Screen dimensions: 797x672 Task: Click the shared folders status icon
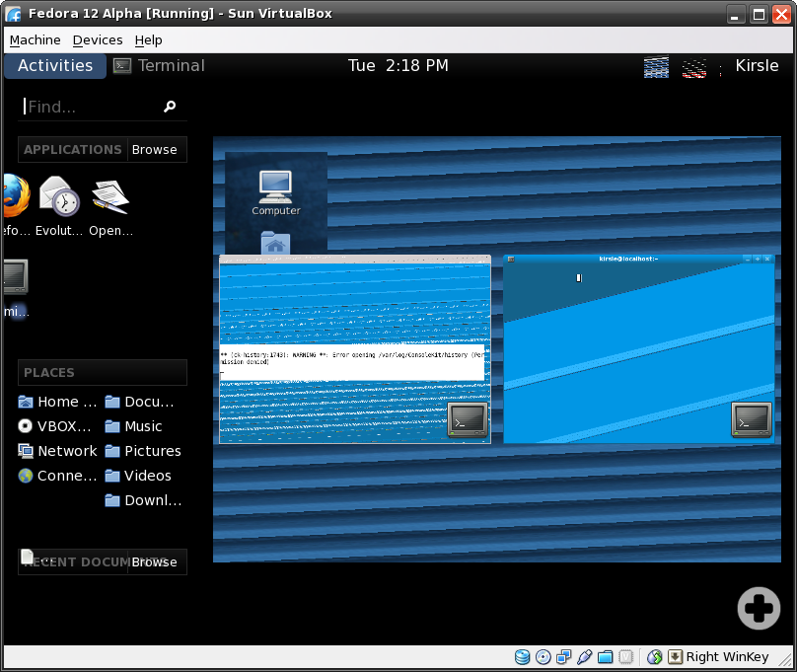pos(606,657)
